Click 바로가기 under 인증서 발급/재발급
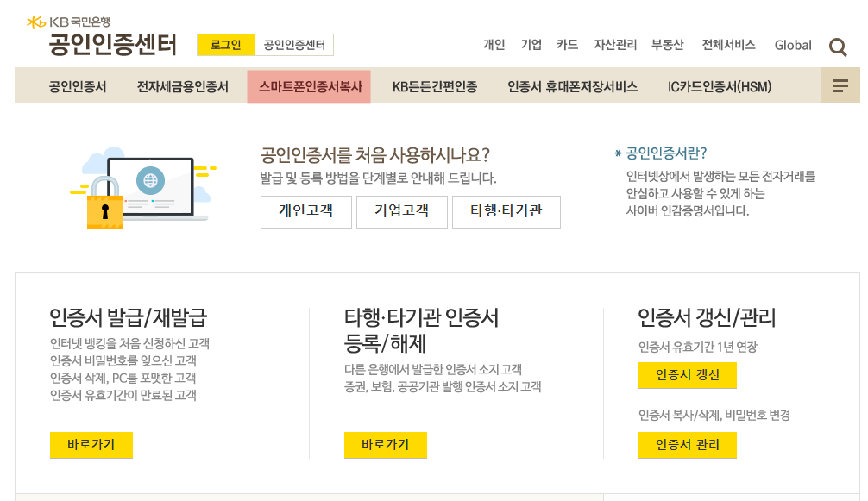The image size is (868, 501). 91,445
